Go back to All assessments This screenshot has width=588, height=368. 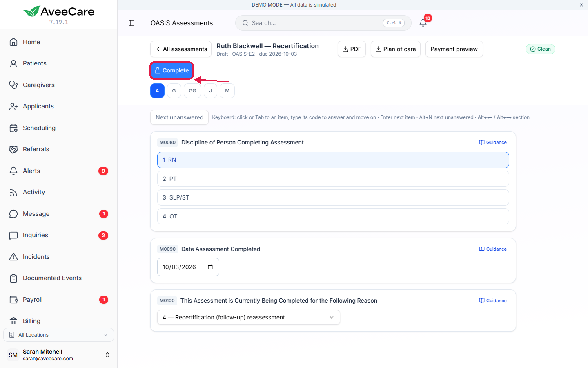click(x=181, y=49)
